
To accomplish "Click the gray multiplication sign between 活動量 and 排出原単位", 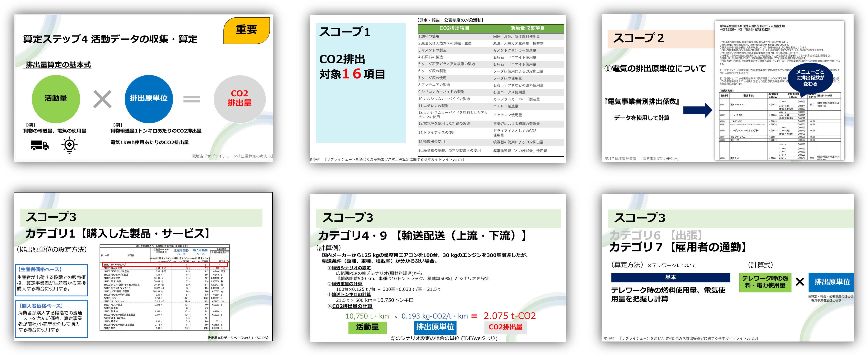I will 102,99.
